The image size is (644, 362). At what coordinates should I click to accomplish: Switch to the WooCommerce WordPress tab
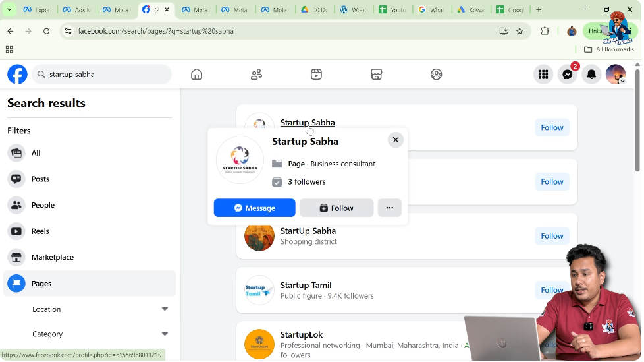[353, 9]
